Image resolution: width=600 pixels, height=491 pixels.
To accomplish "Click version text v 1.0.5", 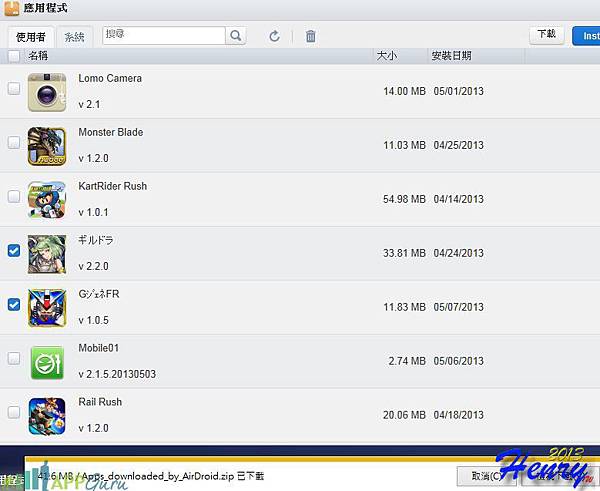I will (x=93, y=320).
